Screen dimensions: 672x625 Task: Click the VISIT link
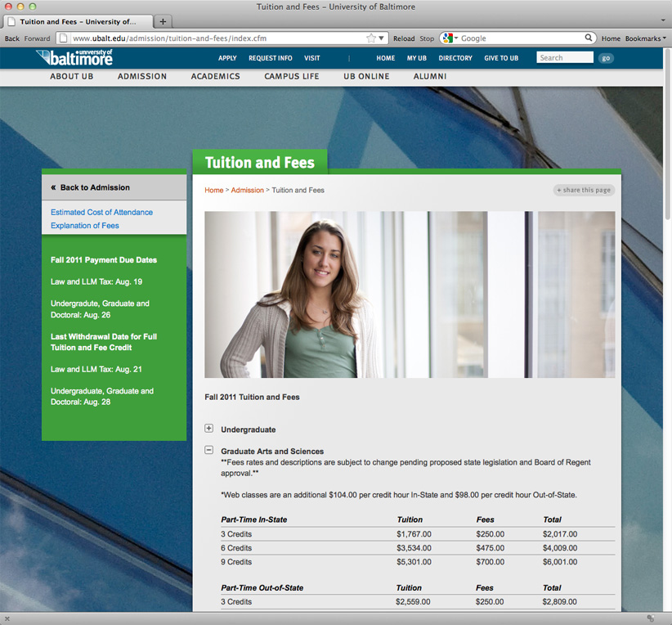point(312,58)
